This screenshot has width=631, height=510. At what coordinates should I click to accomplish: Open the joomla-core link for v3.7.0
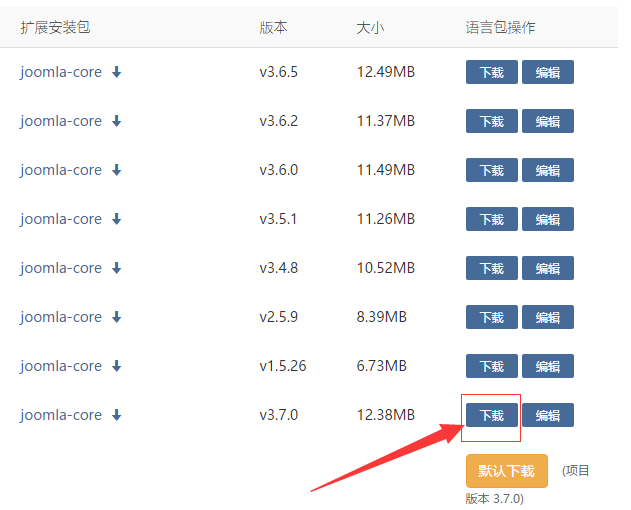pyautogui.click(x=61, y=415)
